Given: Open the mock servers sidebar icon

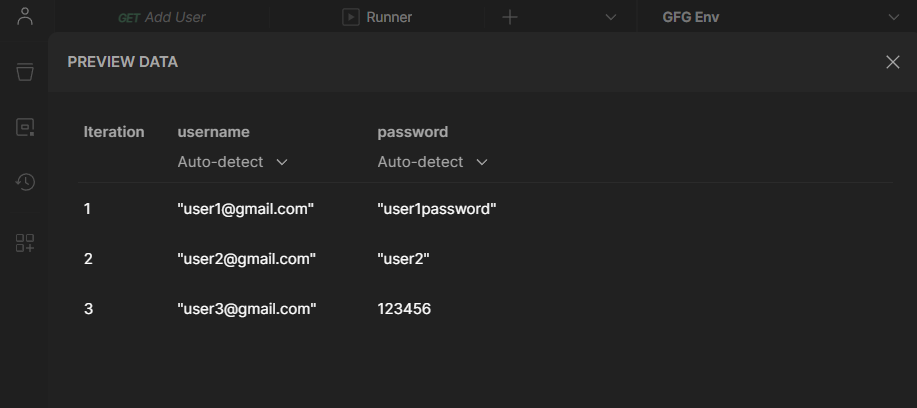Looking at the screenshot, I should (25, 127).
